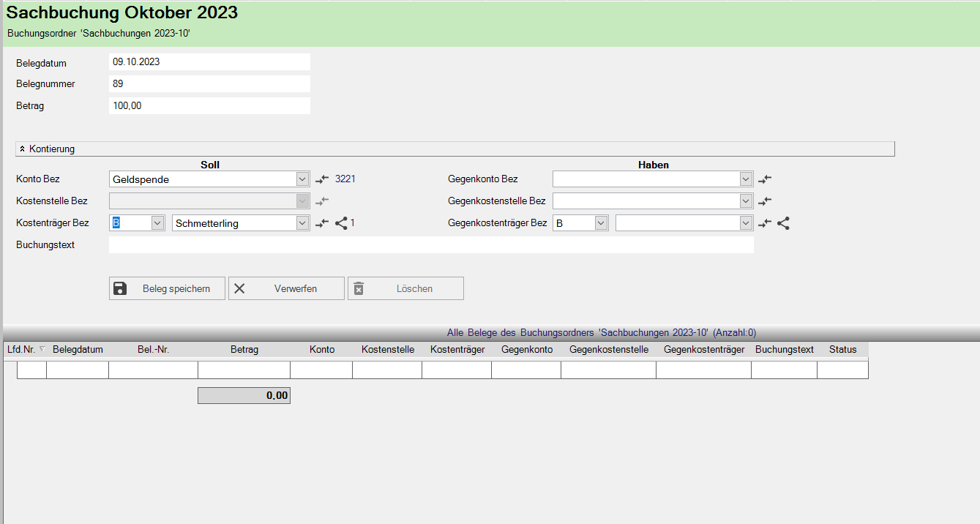This screenshot has height=524, width=980.
Task: Collapse the Kontierung section
Action: (23, 149)
